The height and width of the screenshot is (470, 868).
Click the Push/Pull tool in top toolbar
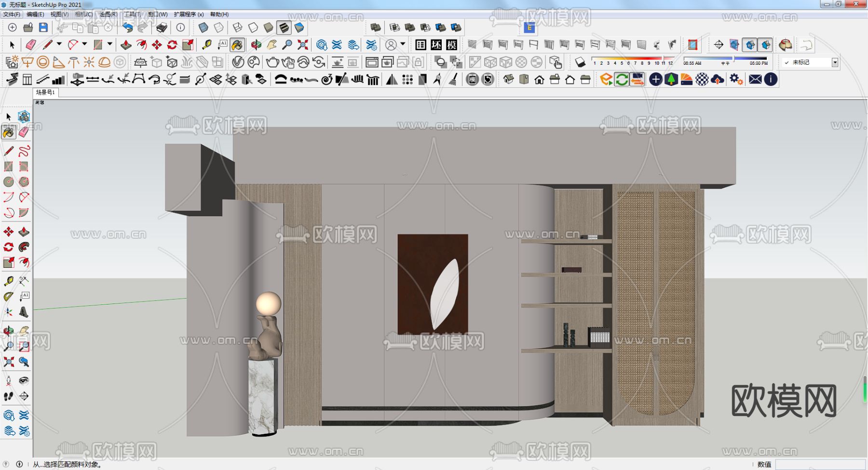(126, 45)
